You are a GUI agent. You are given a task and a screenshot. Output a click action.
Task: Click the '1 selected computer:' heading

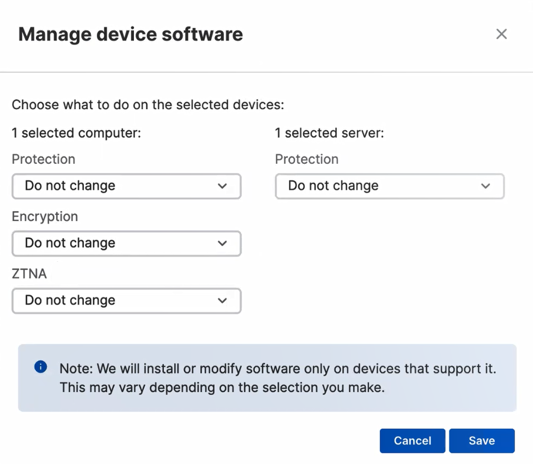coord(76,133)
